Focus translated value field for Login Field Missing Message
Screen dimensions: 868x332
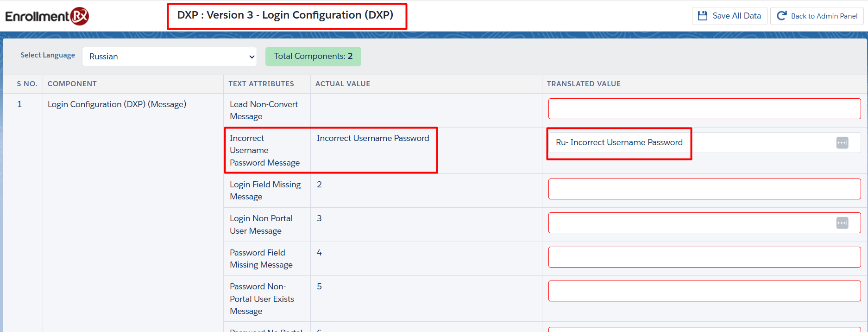(x=704, y=189)
